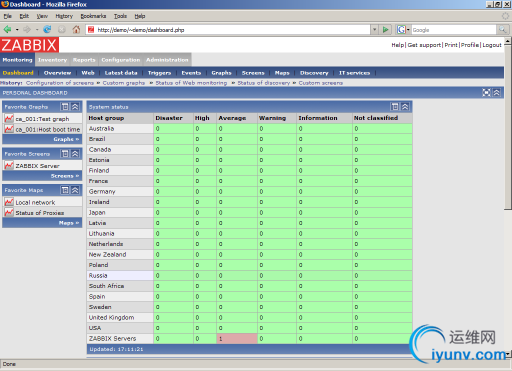This screenshot has width=512, height=371.
Task: Click the Updated: 17:11:21 status text
Action: point(116,349)
